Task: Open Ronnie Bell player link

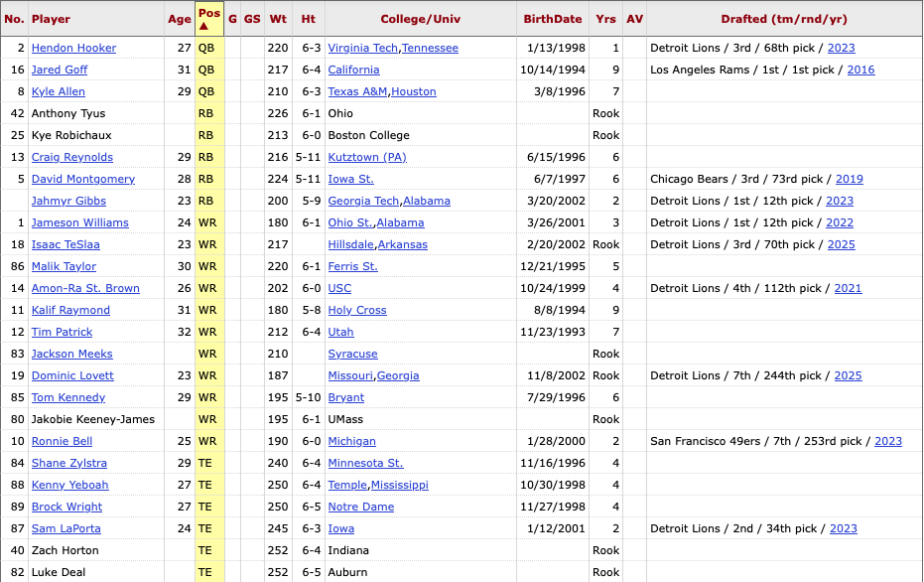Action: click(62, 441)
